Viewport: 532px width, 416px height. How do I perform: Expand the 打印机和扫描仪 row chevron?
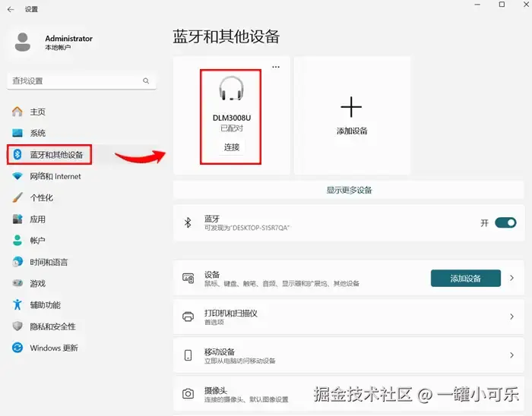tap(511, 317)
